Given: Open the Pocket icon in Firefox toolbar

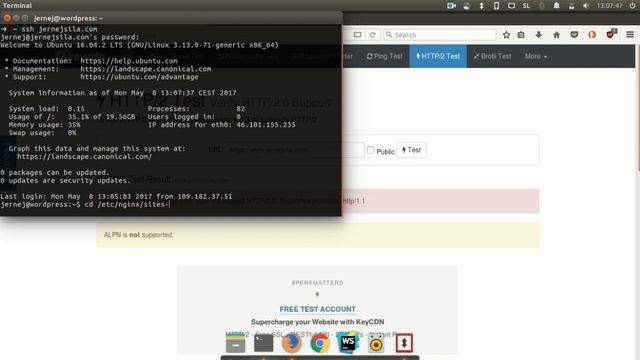Looking at the screenshot, I should pos(574,35).
